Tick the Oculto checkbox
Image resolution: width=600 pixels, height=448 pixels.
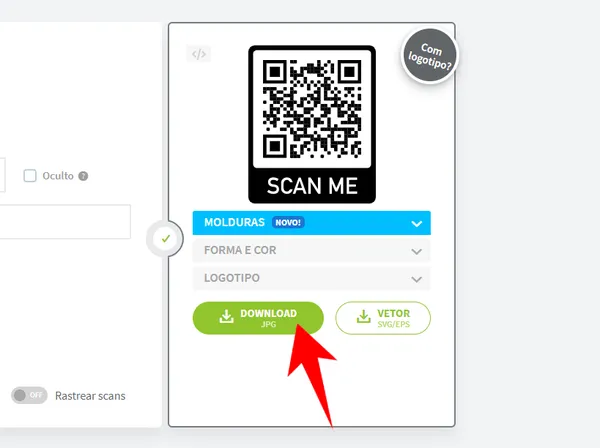(30, 176)
